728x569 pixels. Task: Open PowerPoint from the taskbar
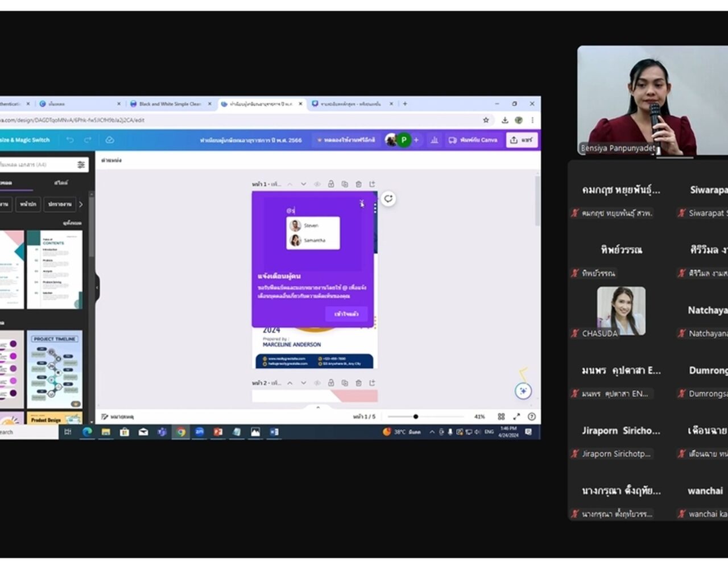[218, 432]
